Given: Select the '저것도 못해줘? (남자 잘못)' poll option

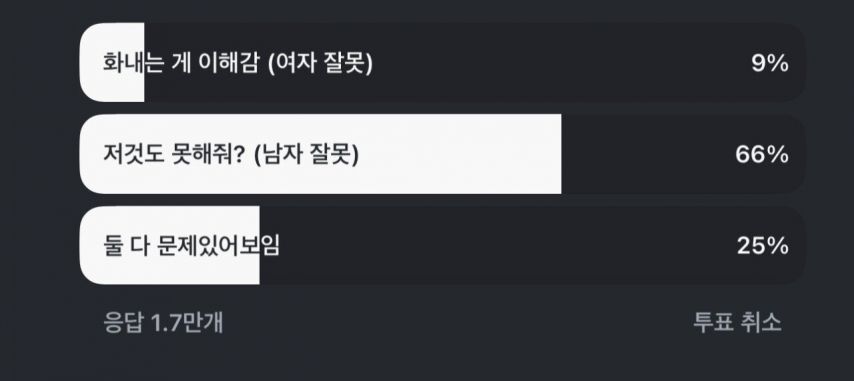Looking at the screenshot, I should (442, 154).
